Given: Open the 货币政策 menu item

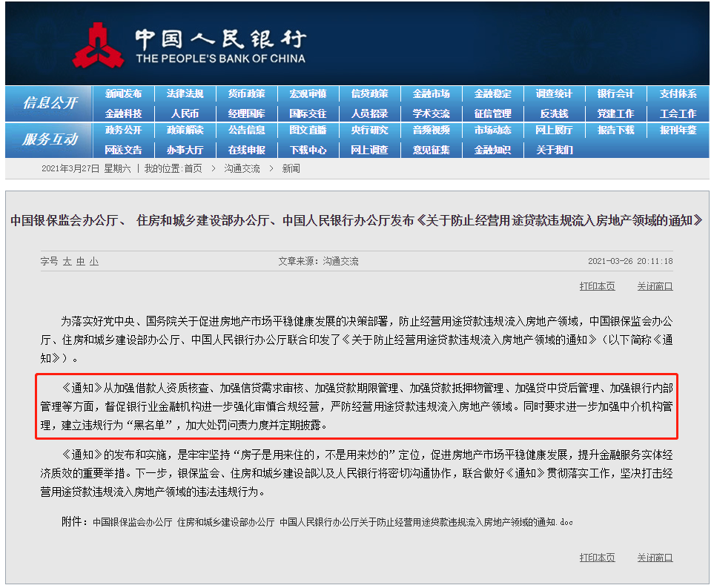Looking at the screenshot, I should tap(246, 94).
